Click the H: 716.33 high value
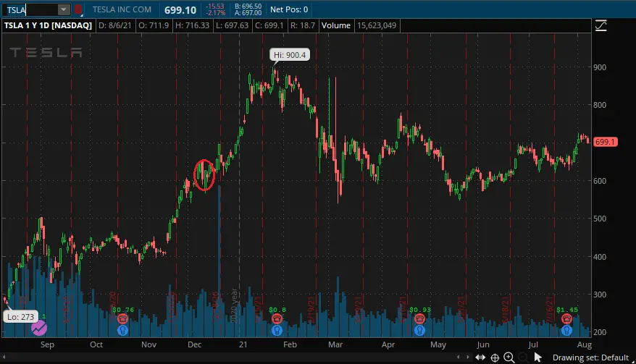The image size is (636, 364). tap(192, 25)
